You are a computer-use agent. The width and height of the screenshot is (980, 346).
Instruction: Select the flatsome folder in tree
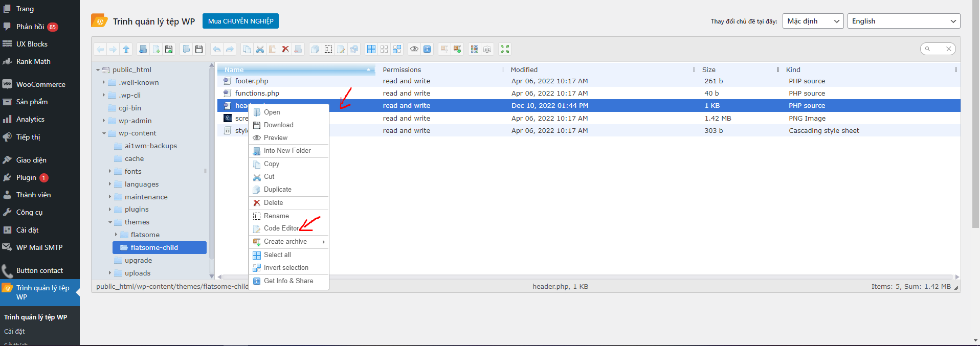tap(145, 235)
